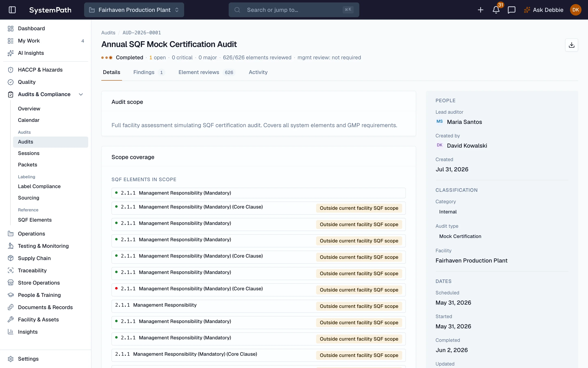Click the People & Training graduation icon
The image size is (588, 368).
pos(10,295)
